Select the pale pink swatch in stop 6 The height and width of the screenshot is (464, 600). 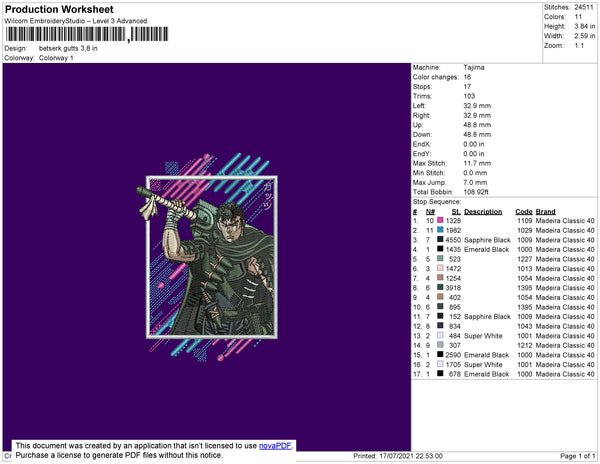point(440,268)
